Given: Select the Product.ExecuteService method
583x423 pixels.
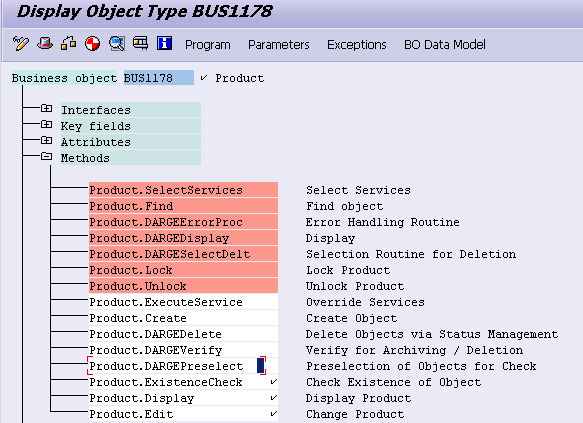Looking at the screenshot, I should point(183,302).
